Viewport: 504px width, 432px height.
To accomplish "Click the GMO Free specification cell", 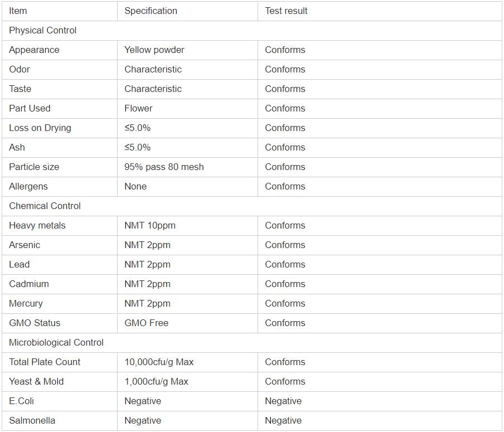I will [146, 323].
